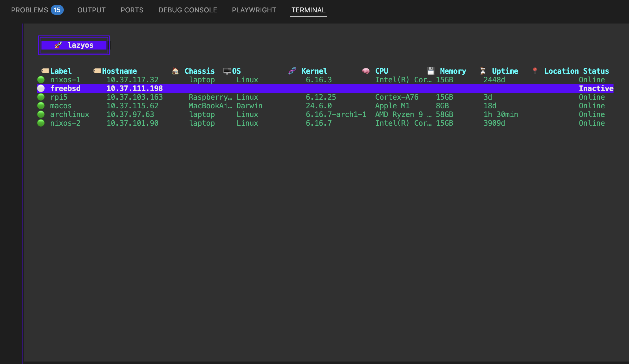Click the macos hostname 10.37.115.62
The height and width of the screenshot is (364, 629).
tap(132, 106)
